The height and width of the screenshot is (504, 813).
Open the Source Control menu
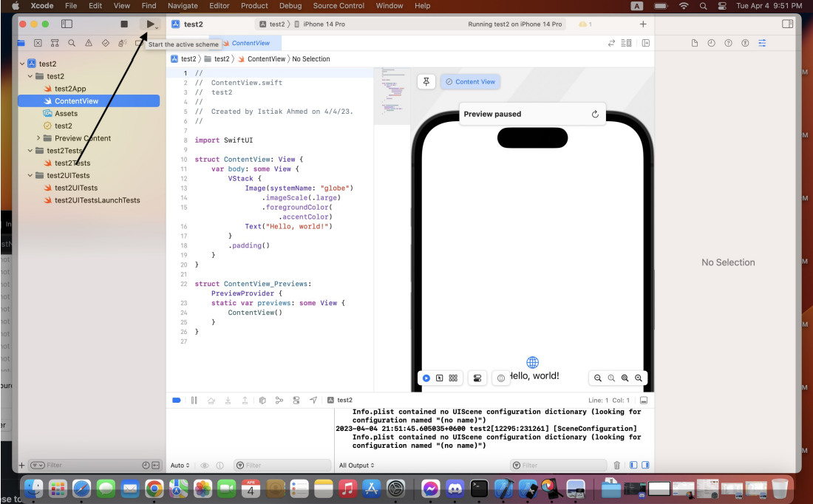(x=339, y=6)
